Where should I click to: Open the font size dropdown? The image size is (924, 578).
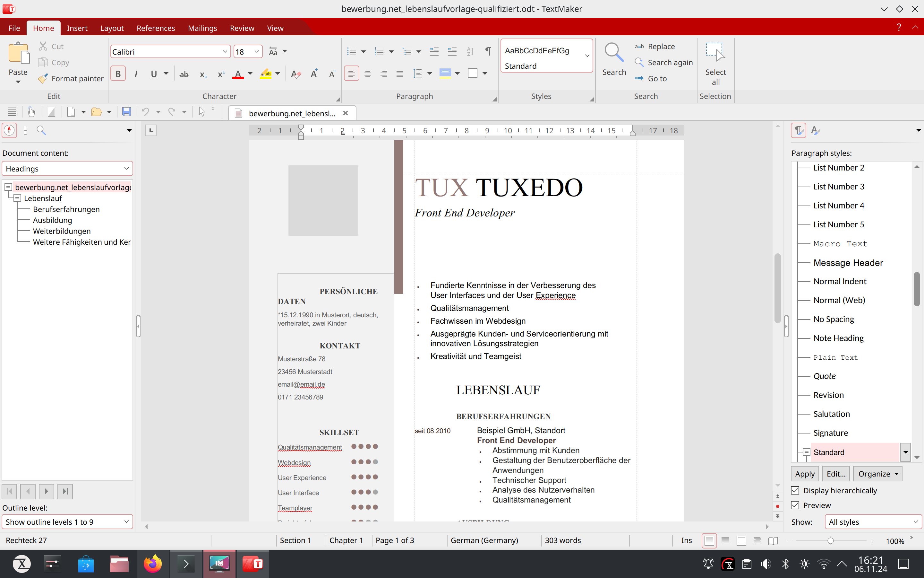[257, 52]
